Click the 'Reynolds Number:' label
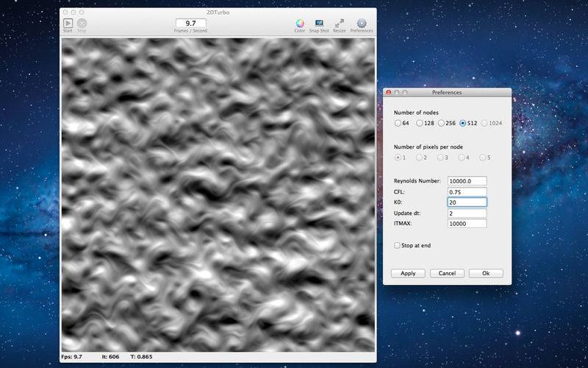Viewport: 588px width, 368px height. 417,181
